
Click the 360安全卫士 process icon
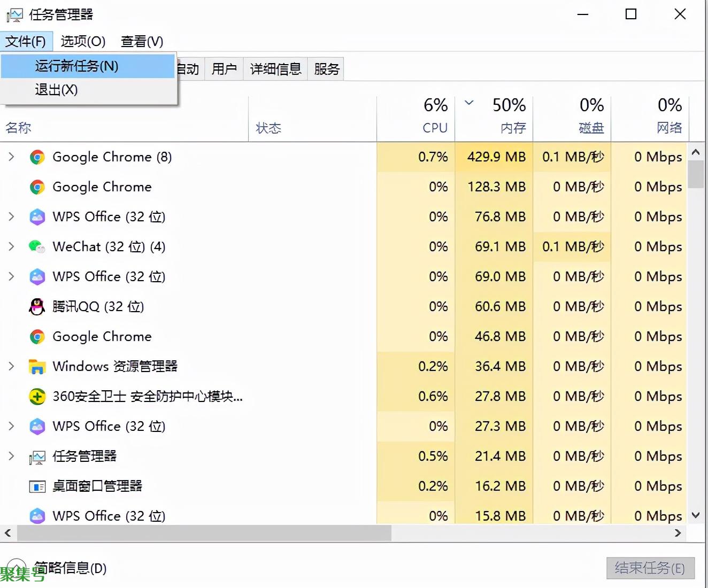37,397
